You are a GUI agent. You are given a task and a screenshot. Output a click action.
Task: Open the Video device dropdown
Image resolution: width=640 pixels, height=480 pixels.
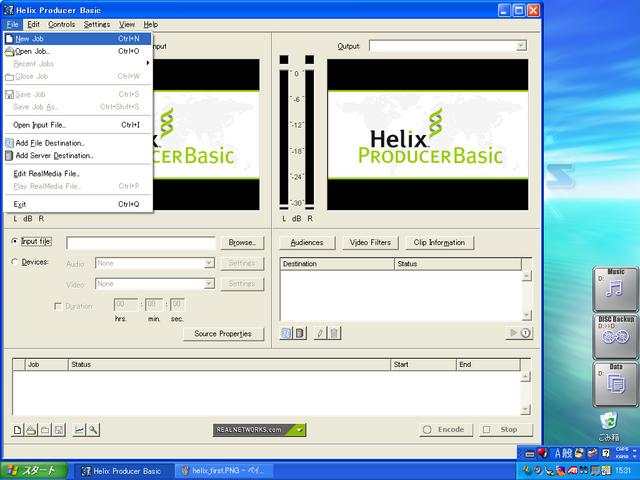(x=209, y=284)
